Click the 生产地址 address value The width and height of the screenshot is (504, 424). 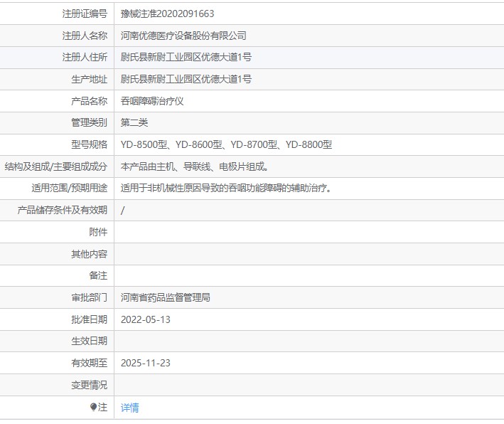(186, 79)
